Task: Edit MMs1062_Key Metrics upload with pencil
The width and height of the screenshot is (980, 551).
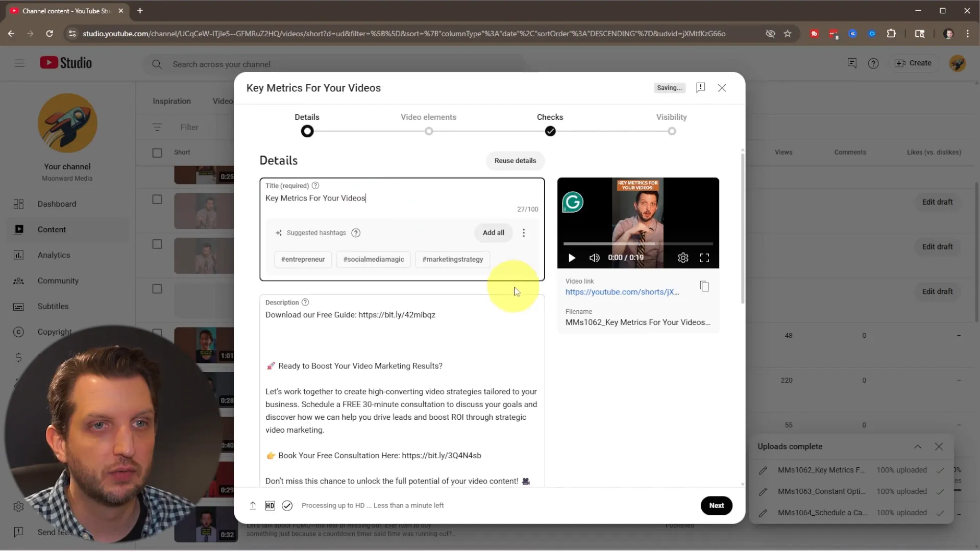Action: [x=763, y=470]
